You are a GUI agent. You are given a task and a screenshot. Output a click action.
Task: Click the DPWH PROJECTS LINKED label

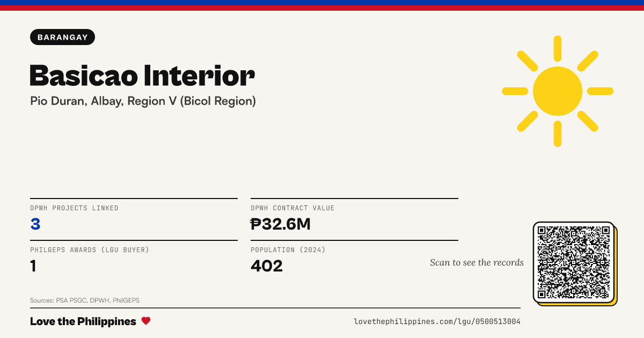pos(74,208)
